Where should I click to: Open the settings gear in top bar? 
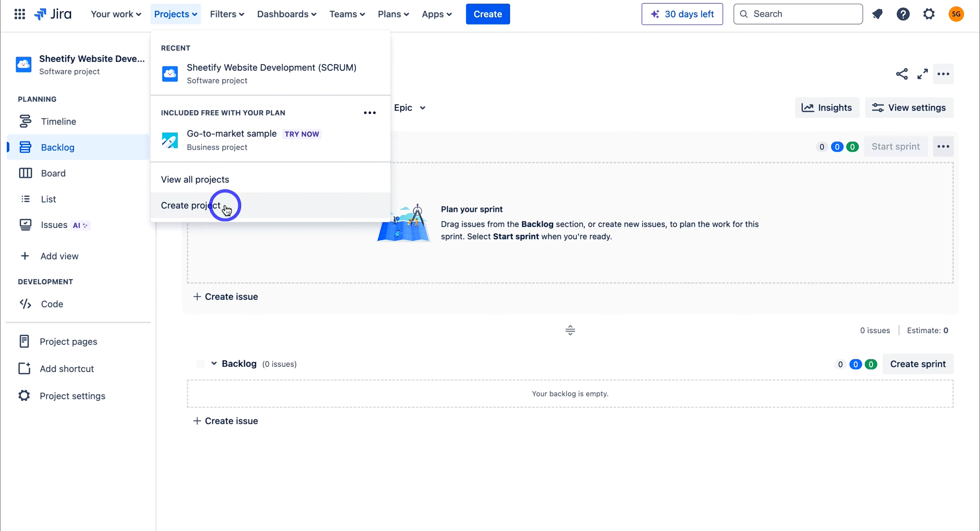[x=929, y=14]
